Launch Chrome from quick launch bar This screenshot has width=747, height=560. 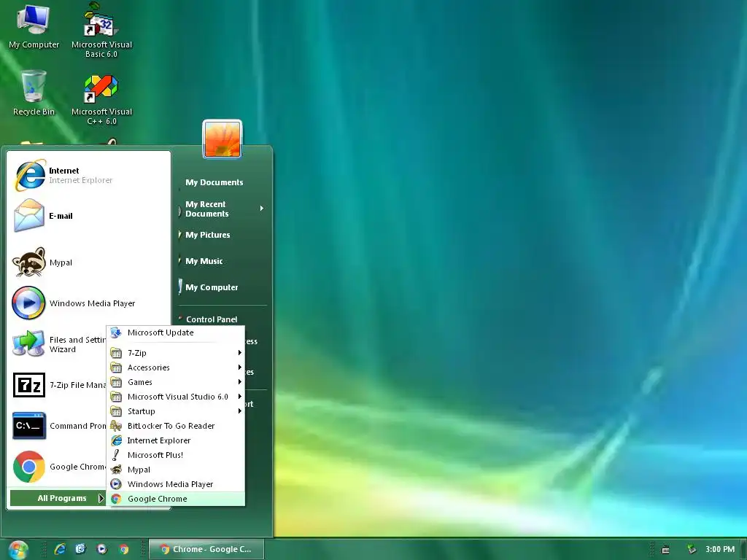pos(124,549)
